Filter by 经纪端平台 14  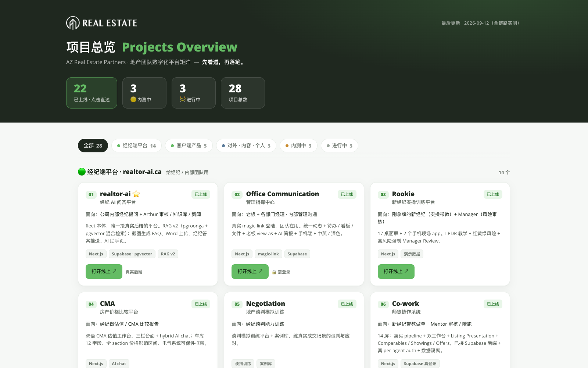(137, 146)
